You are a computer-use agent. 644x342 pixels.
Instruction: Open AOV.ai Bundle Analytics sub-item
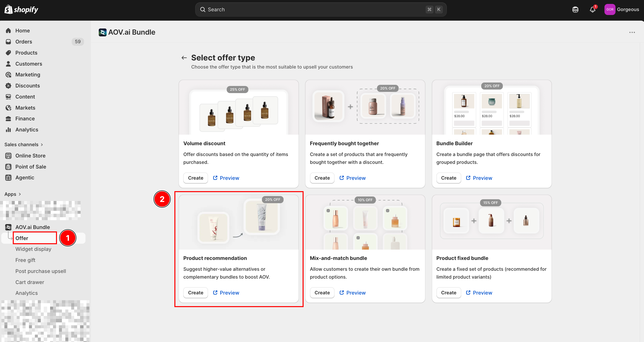(27, 293)
